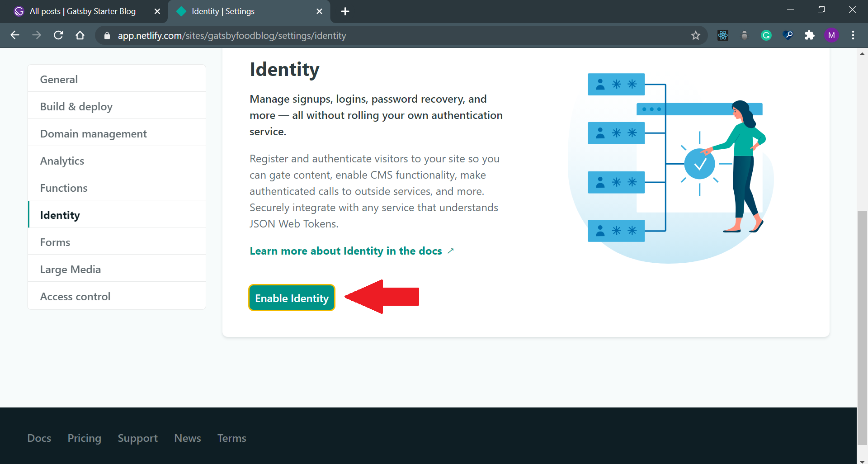
Task: Reload the current page
Action: pos(58,35)
